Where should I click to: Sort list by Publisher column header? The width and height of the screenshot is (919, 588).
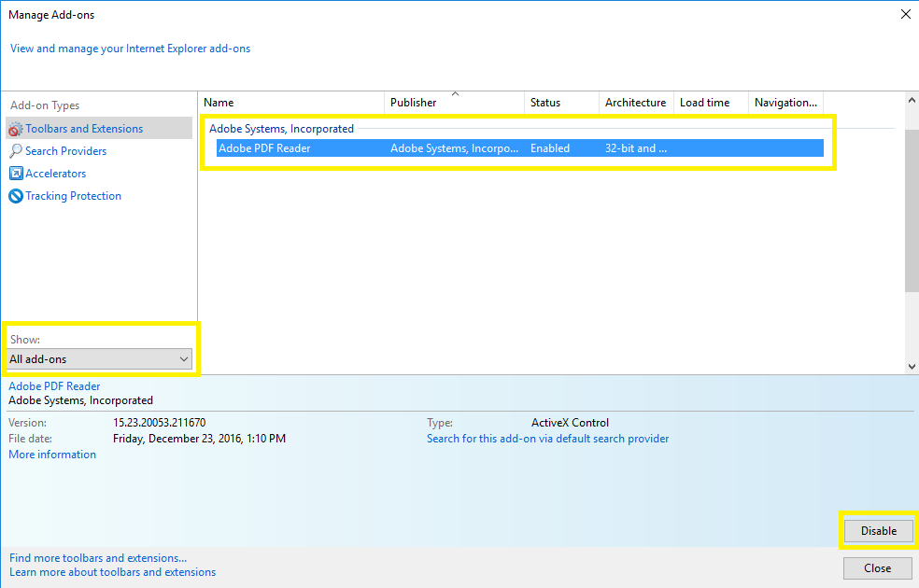(x=454, y=103)
